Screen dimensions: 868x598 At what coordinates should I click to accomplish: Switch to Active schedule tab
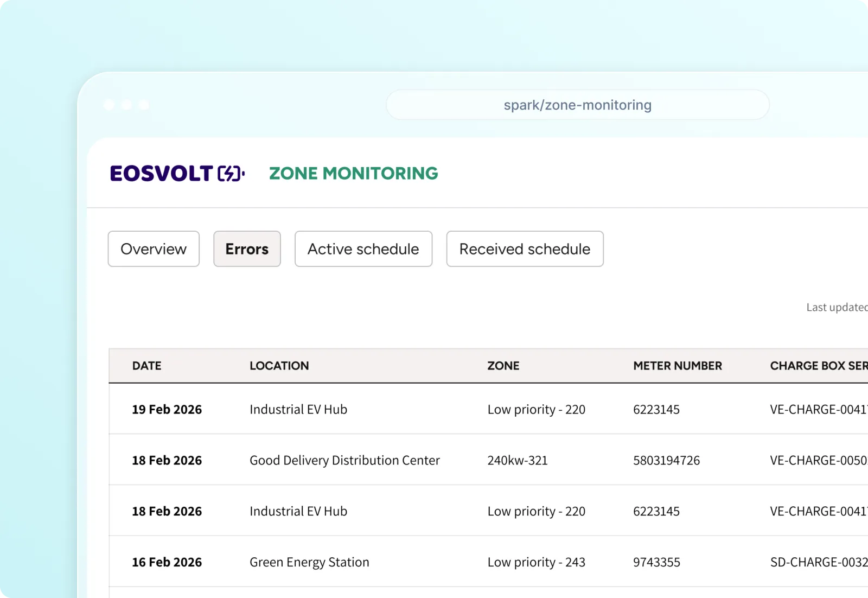(363, 249)
